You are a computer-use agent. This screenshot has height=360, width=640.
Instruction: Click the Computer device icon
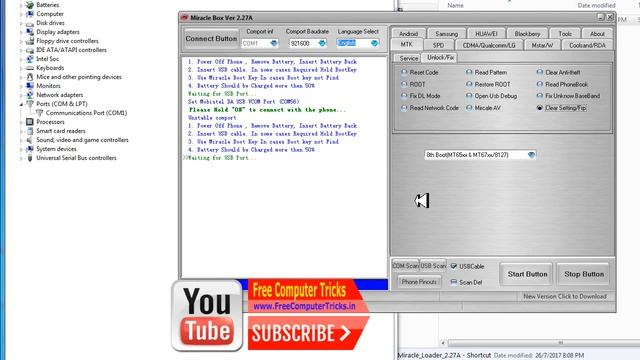click(30, 14)
